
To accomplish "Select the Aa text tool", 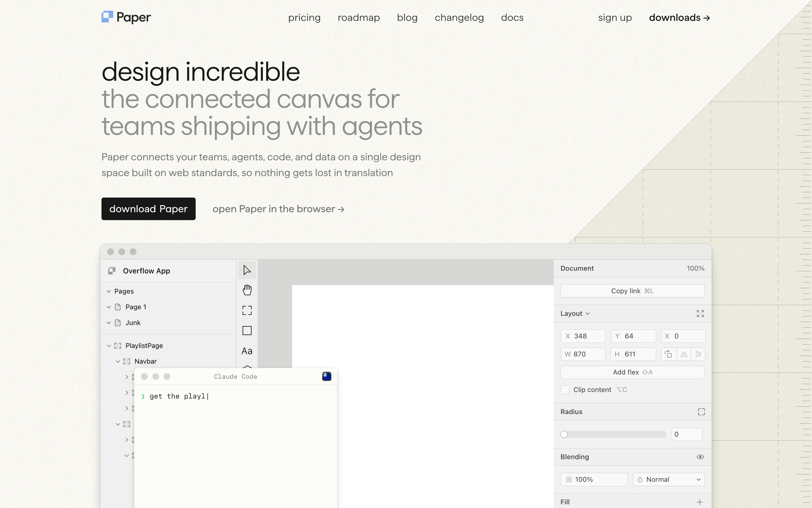I will coord(247,351).
